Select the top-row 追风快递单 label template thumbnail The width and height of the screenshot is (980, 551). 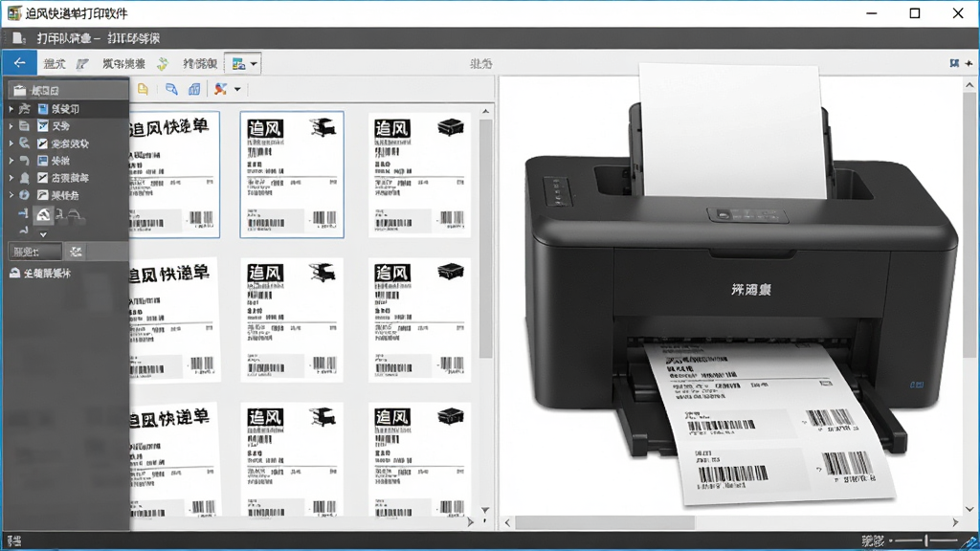(x=174, y=175)
